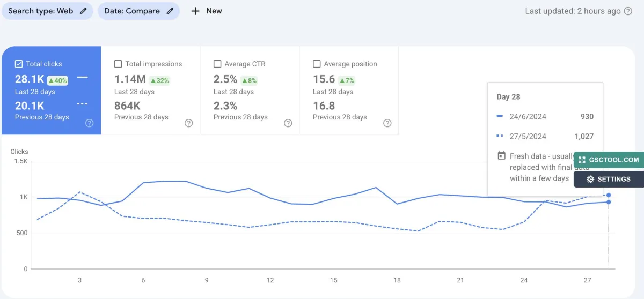Click the gear icon on Settings button
644x299 pixels.
coord(590,179)
